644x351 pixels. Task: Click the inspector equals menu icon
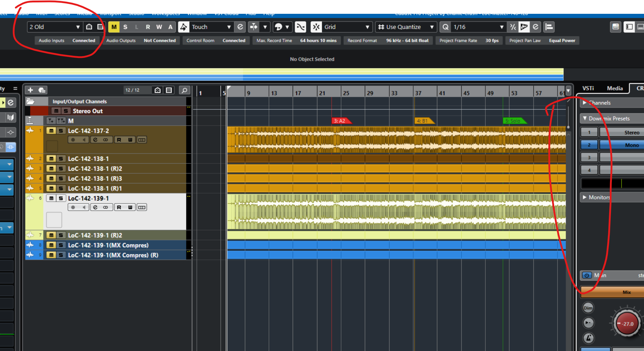coord(15,89)
